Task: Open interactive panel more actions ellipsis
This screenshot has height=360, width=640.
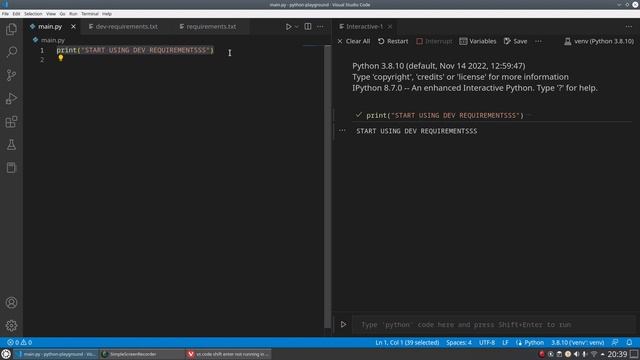Action: [x=629, y=27]
